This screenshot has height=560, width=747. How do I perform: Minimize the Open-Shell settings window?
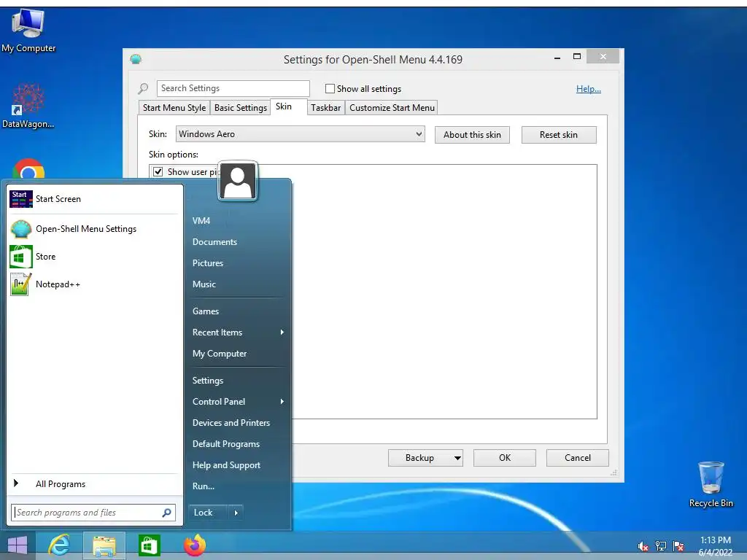click(557, 58)
